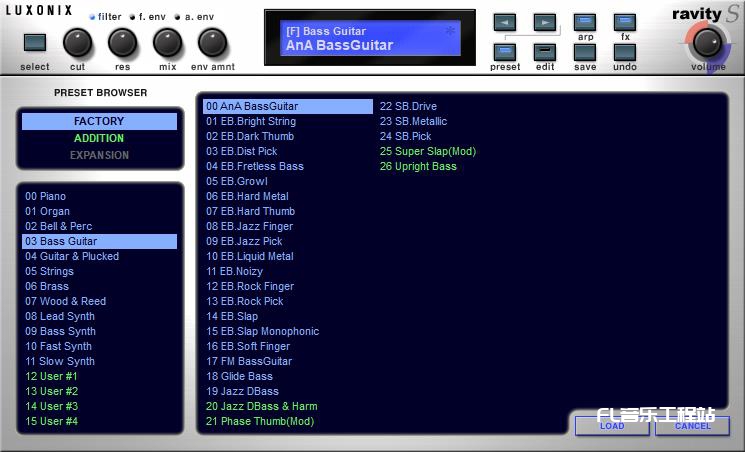Choose the 00 Piano category
Screen dimensions: 745x452
pyautogui.click(x=99, y=196)
